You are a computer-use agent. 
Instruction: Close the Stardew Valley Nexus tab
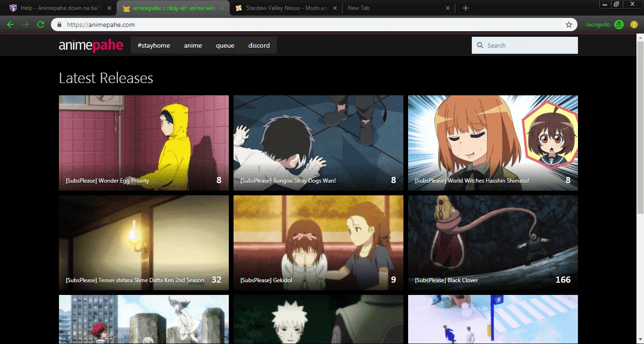[x=335, y=8]
